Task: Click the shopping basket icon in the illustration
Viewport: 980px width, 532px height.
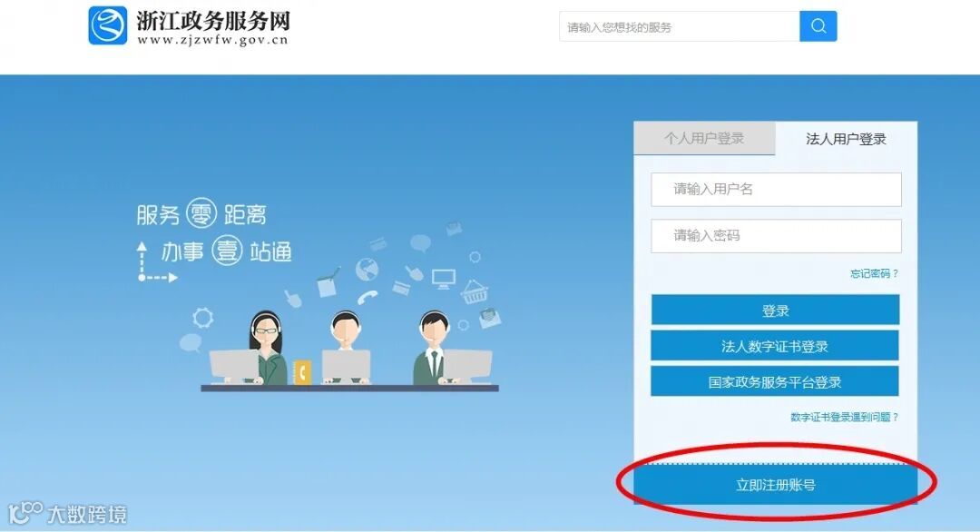Action: click(x=475, y=292)
